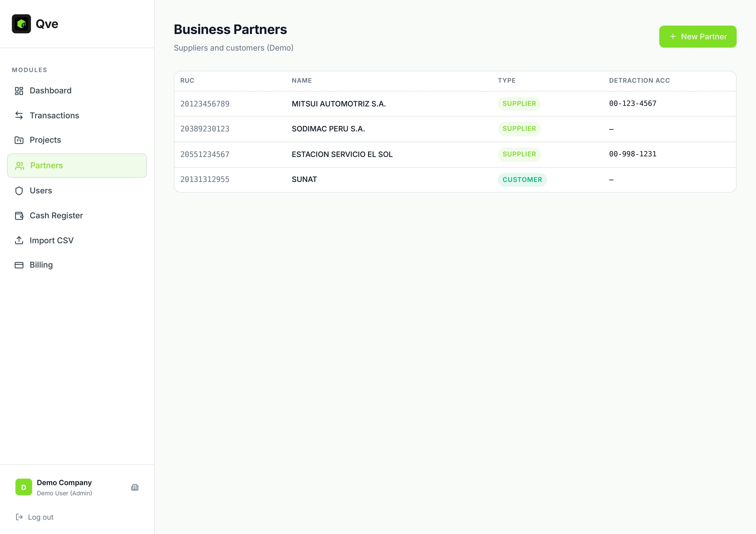Click the RUC column header
The width and height of the screenshot is (756, 534).
[x=187, y=80]
